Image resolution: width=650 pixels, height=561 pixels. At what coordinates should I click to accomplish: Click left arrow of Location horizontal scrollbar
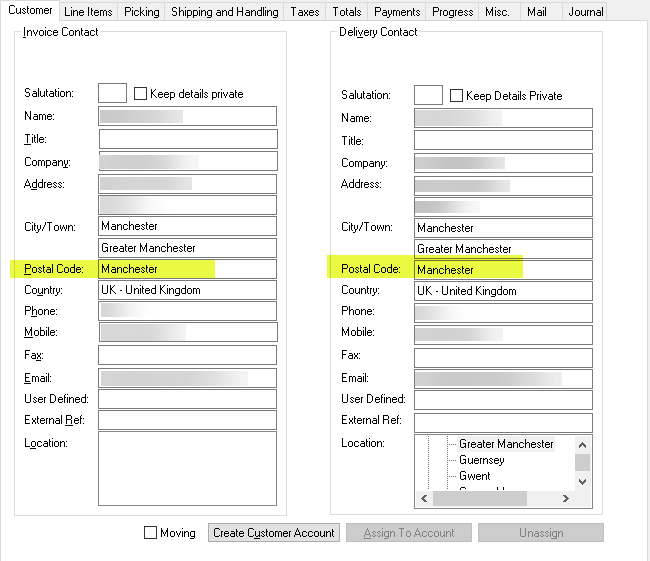pyautogui.click(x=424, y=498)
